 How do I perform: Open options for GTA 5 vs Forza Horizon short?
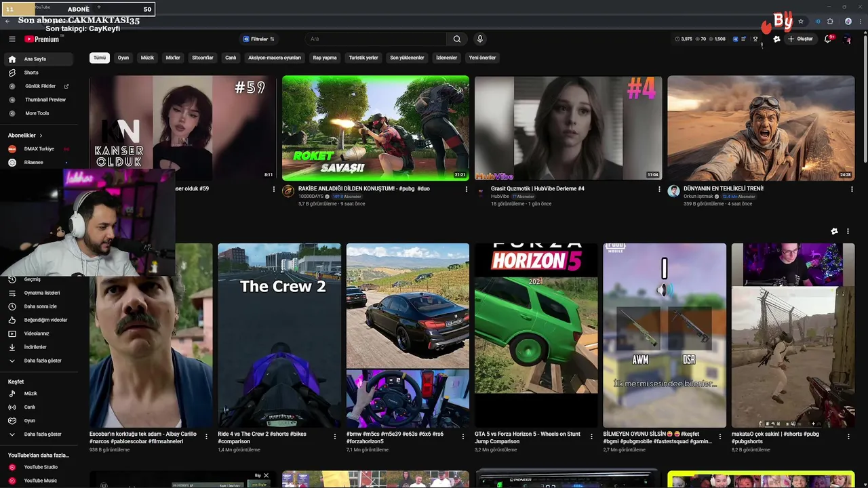point(591,437)
